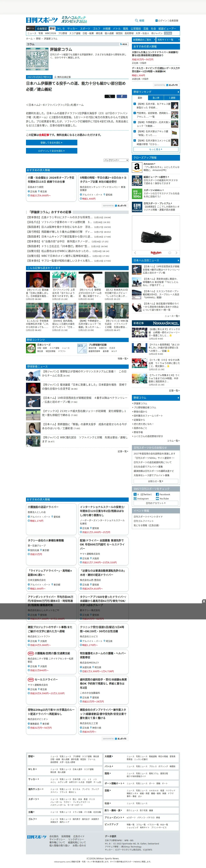Share article via Facebook button
The height and width of the screenshot is (868, 206).
122,96
